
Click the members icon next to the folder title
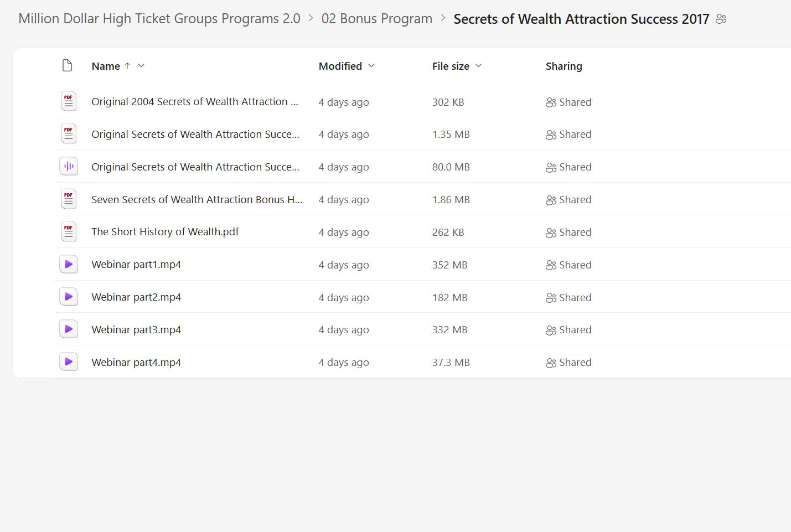(721, 18)
